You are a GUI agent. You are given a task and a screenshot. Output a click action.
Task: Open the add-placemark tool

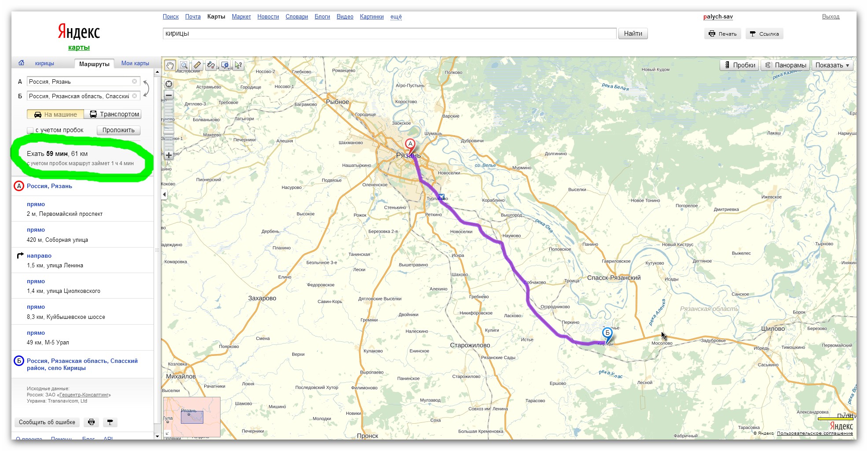click(225, 65)
